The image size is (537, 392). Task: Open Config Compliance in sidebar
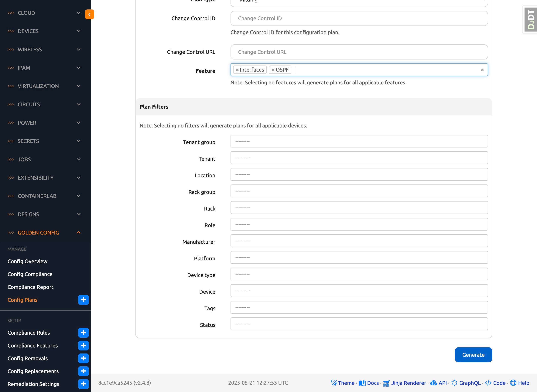[x=30, y=274]
